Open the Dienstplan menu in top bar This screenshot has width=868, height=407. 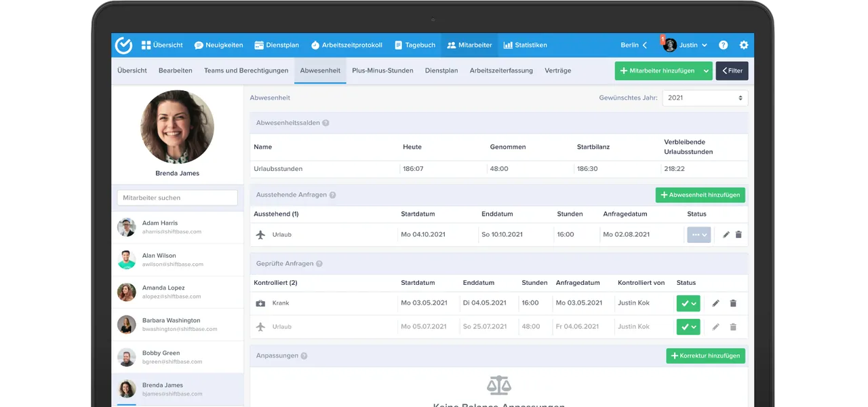tap(277, 45)
